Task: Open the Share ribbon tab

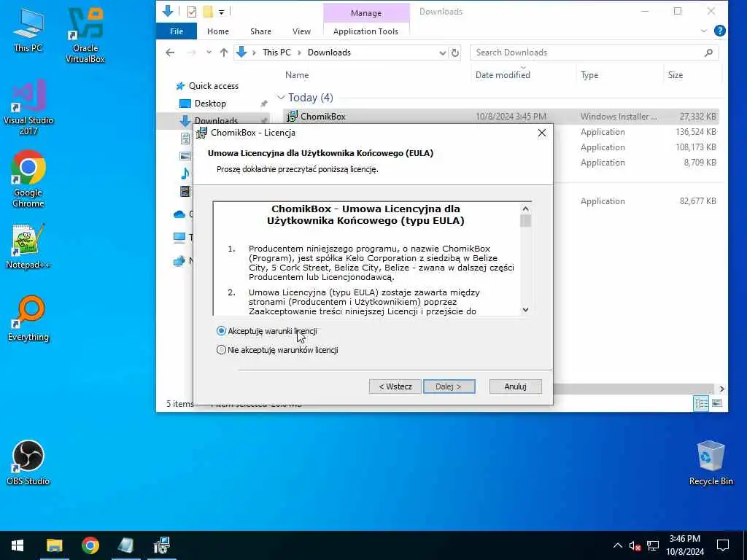Action: point(260,31)
